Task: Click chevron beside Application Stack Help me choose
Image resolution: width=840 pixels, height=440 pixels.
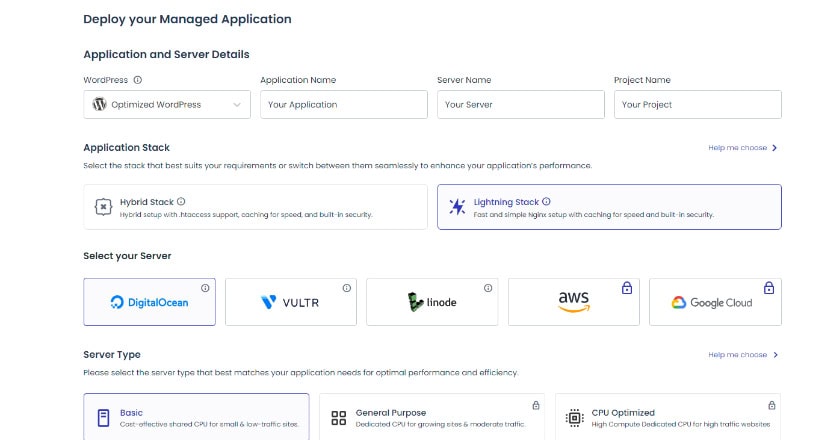Action: pyautogui.click(x=775, y=148)
